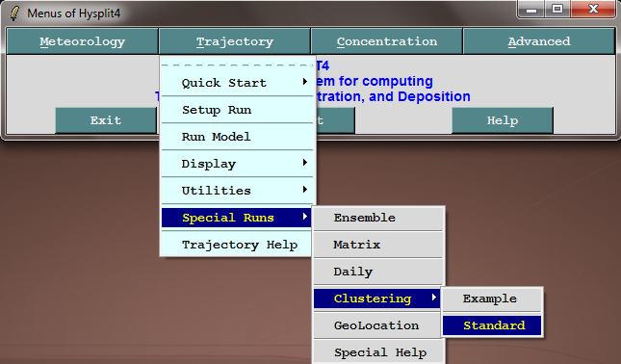Select Matrix special run
This screenshot has height=364, width=621.
[x=378, y=245]
